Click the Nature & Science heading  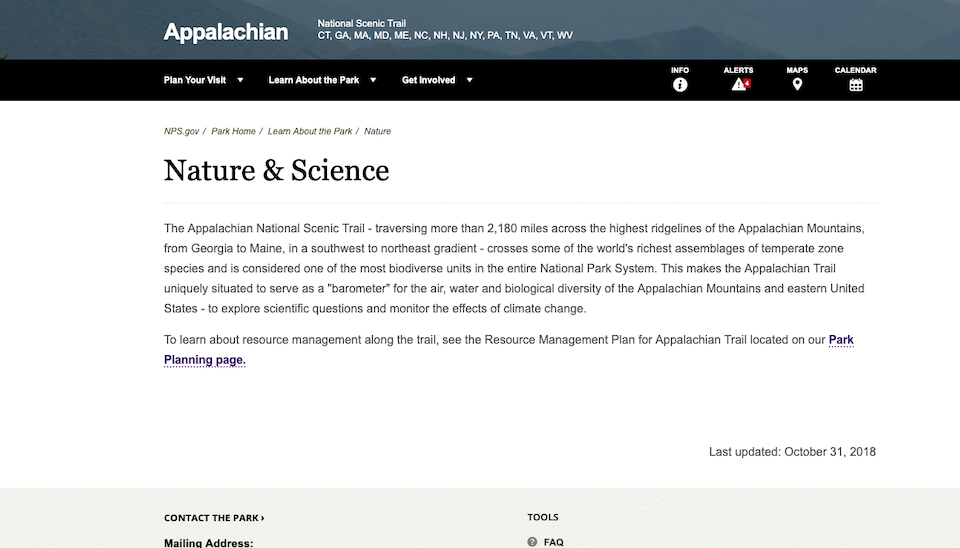(x=276, y=170)
